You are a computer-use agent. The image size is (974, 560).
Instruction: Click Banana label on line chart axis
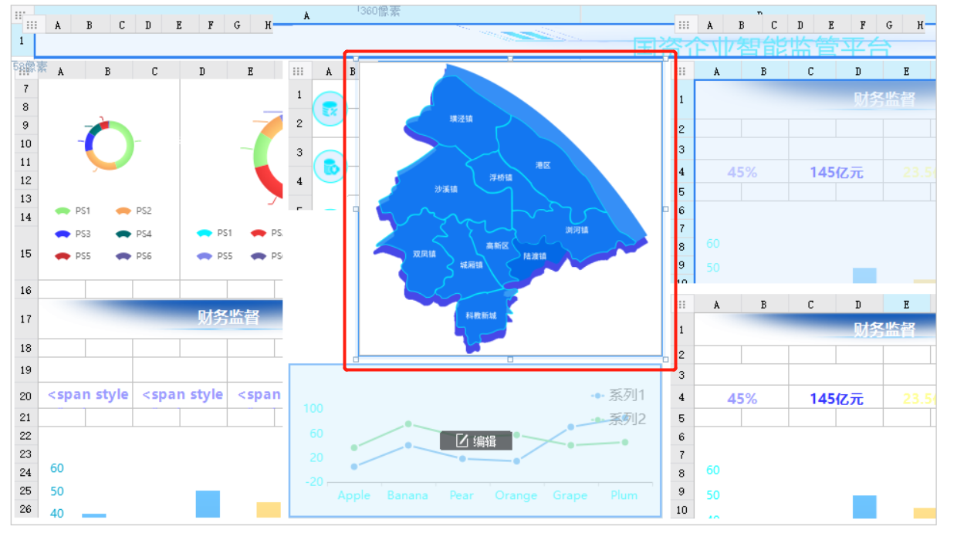tap(408, 495)
